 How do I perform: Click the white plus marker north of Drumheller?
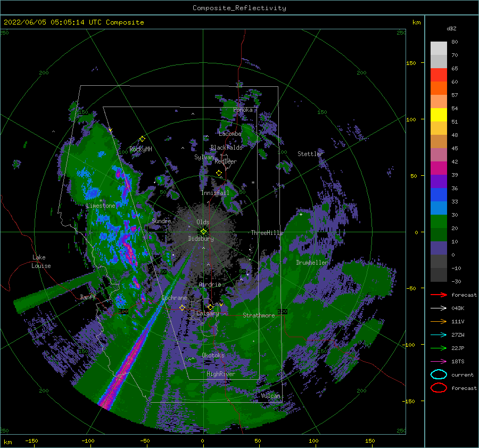[301, 214]
